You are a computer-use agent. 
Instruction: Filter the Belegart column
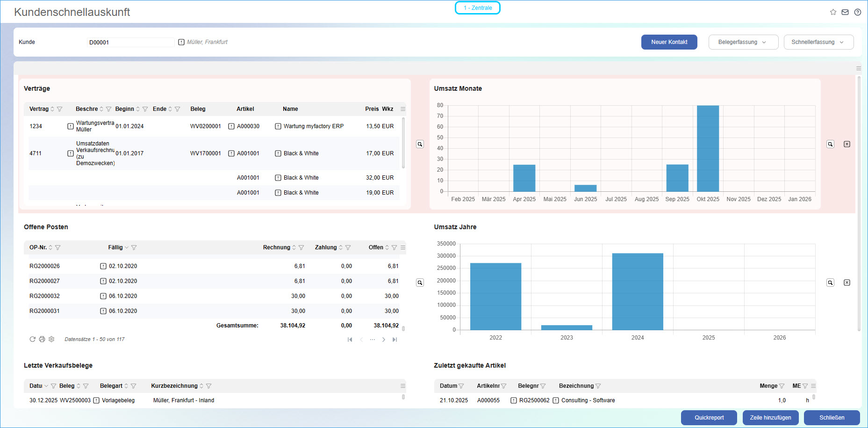134,386
